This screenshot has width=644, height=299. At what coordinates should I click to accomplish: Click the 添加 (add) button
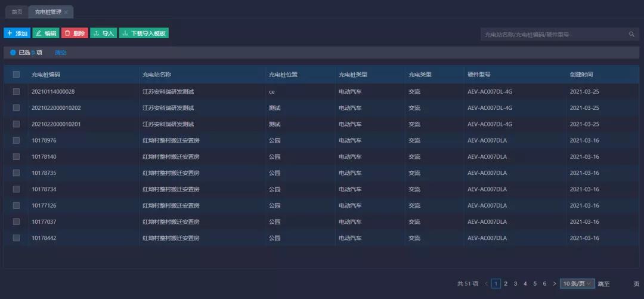click(17, 33)
